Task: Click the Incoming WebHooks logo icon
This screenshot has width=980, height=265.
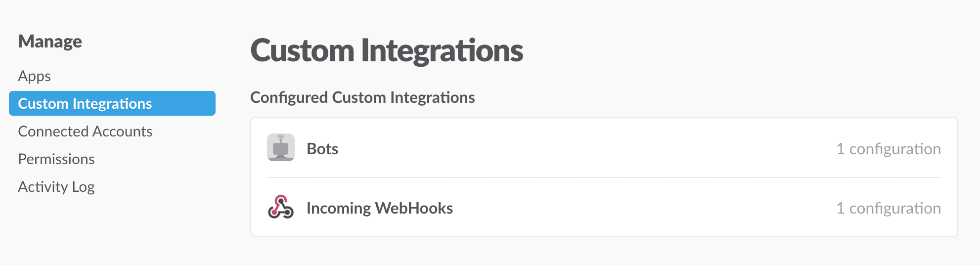Action: pos(281,207)
